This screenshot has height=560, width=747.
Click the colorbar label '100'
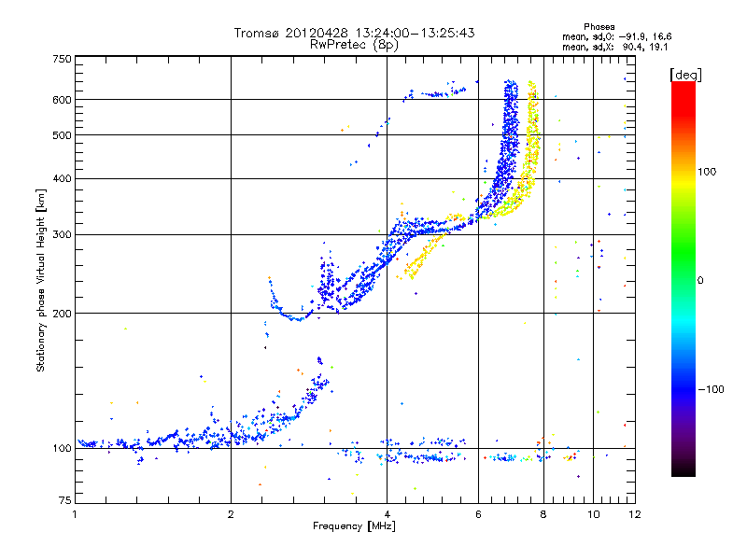[707, 172]
